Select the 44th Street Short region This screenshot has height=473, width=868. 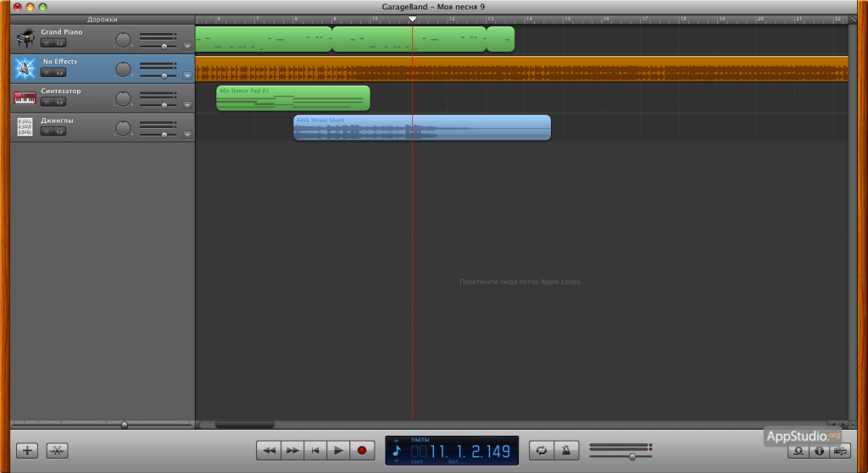pos(422,127)
